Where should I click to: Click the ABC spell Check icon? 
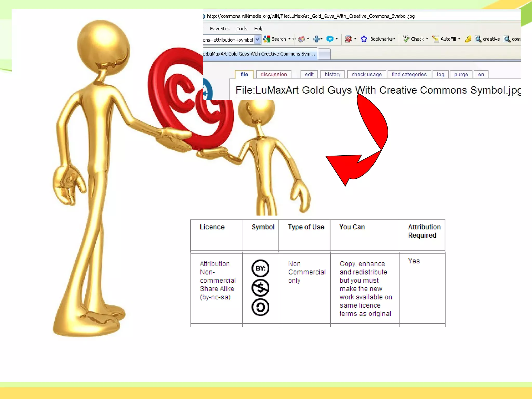[406, 39]
